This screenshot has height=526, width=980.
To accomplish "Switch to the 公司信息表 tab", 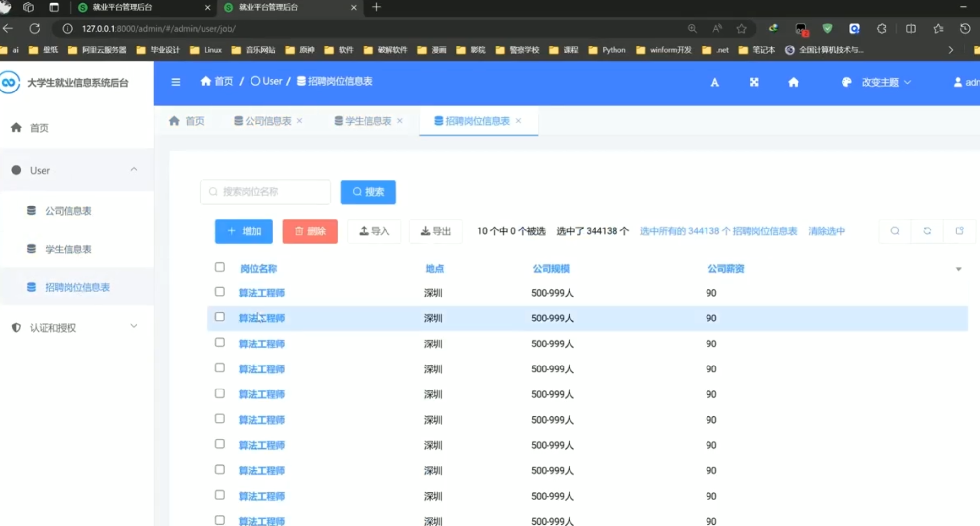I will [x=267, y=121].
